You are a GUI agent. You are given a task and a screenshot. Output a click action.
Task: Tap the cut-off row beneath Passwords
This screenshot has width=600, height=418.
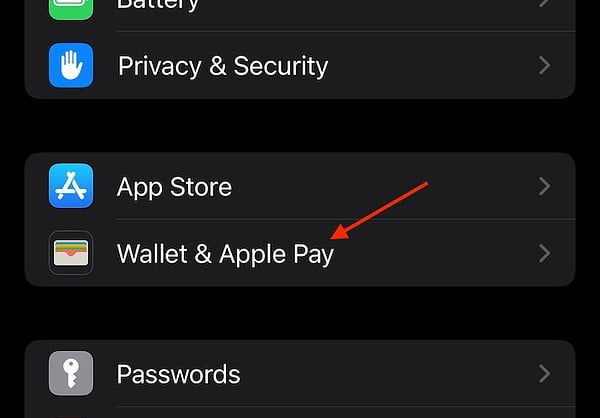coord(300,413)
